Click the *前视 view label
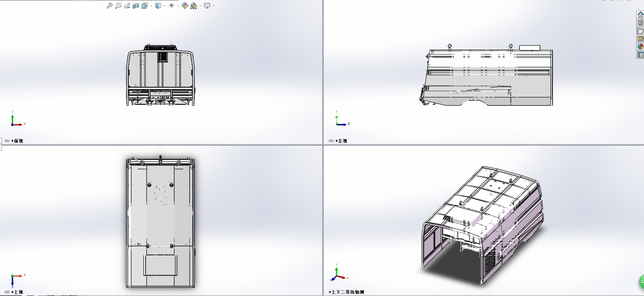This screenshot has height=296, width=644. [x=17, y=141]
